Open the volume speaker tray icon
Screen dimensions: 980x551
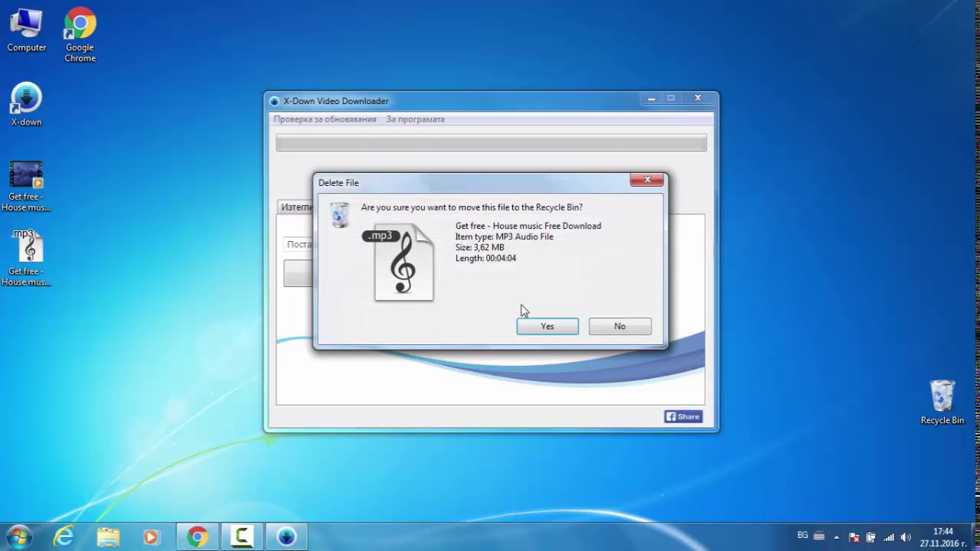[x=906, y=537]
